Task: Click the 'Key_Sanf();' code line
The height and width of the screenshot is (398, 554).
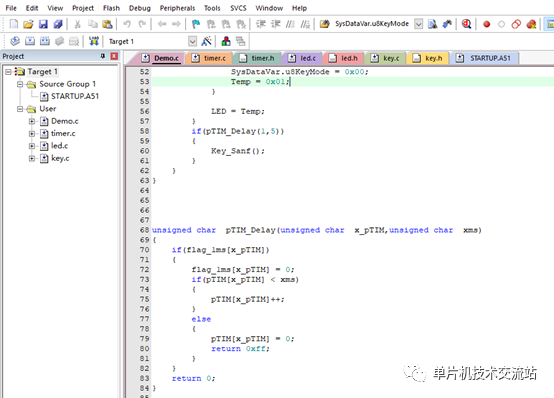Action: [238, 151]
